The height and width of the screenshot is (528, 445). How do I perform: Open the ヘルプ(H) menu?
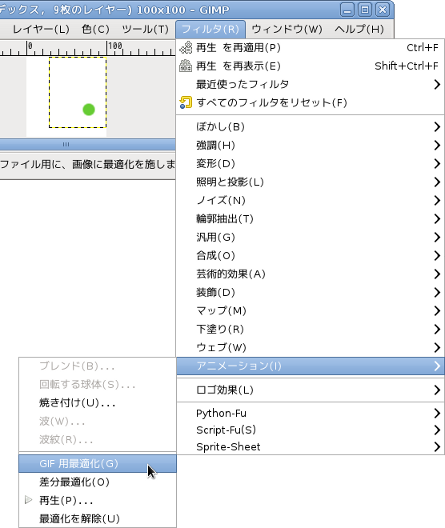359,29
